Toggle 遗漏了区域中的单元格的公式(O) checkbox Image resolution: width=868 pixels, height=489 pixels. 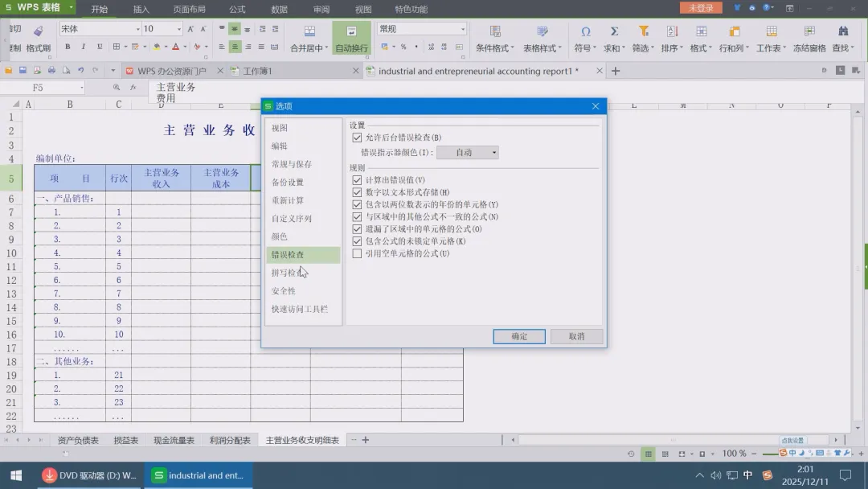click(x=357, y=228)
